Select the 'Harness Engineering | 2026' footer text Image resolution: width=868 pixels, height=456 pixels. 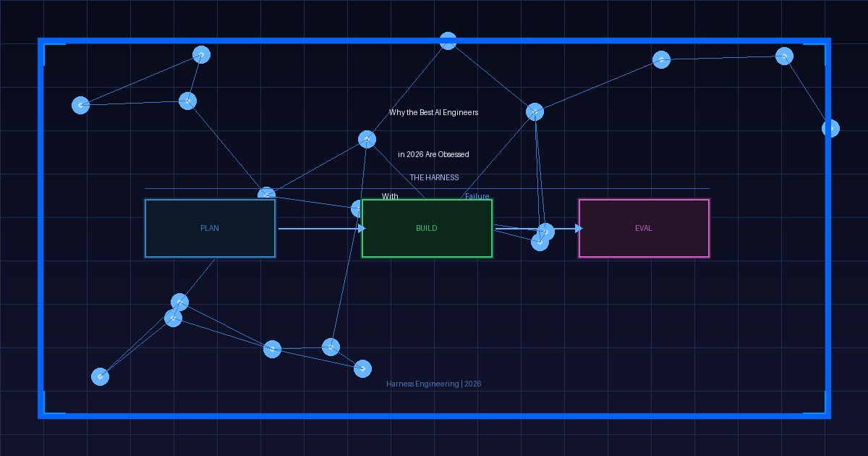(433, 384)
